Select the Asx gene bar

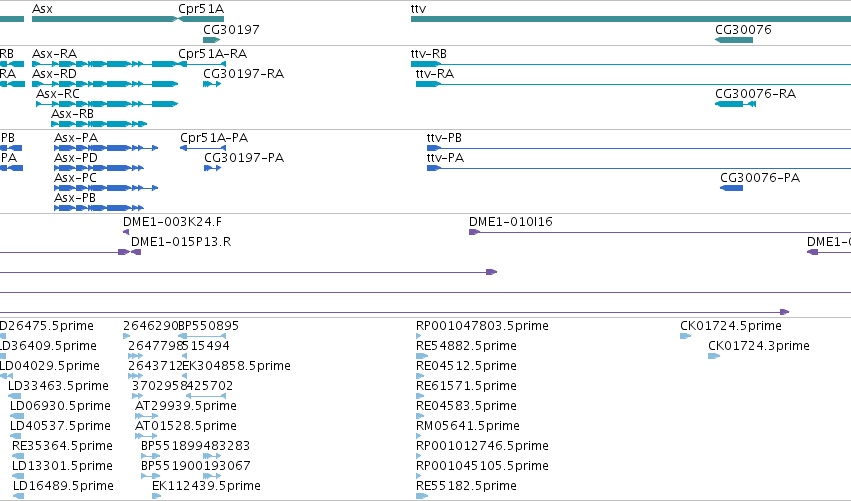coord(105,19)
